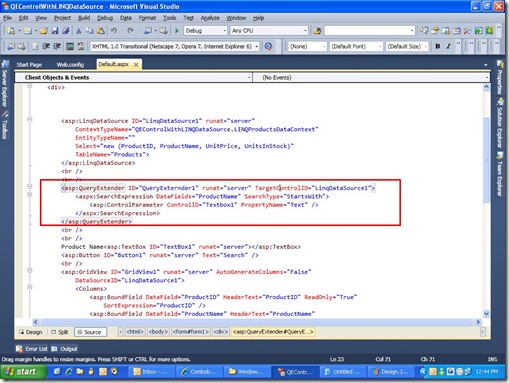Screen dimensions: 509x383
Task: Click the Cut scissors icon
Action: coord(79,31)
